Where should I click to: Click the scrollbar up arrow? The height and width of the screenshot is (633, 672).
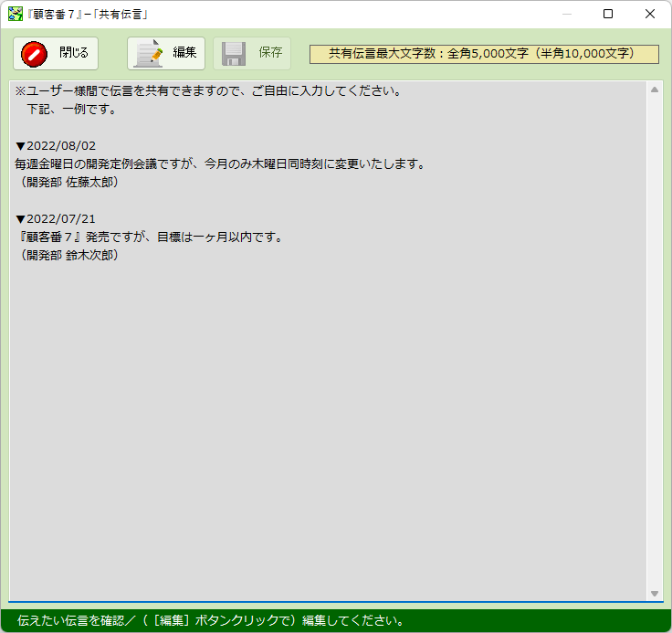pyautogui.click(x=655, y=90)
